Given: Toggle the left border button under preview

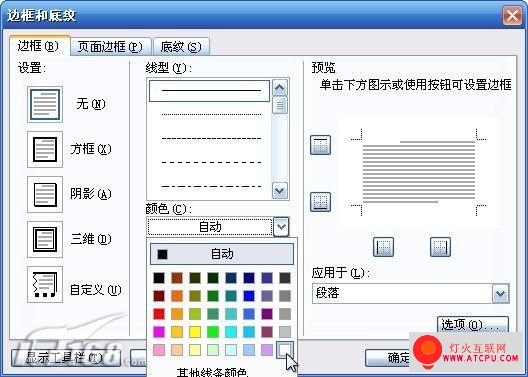Looking at the screenshot, I should [384, 247].
